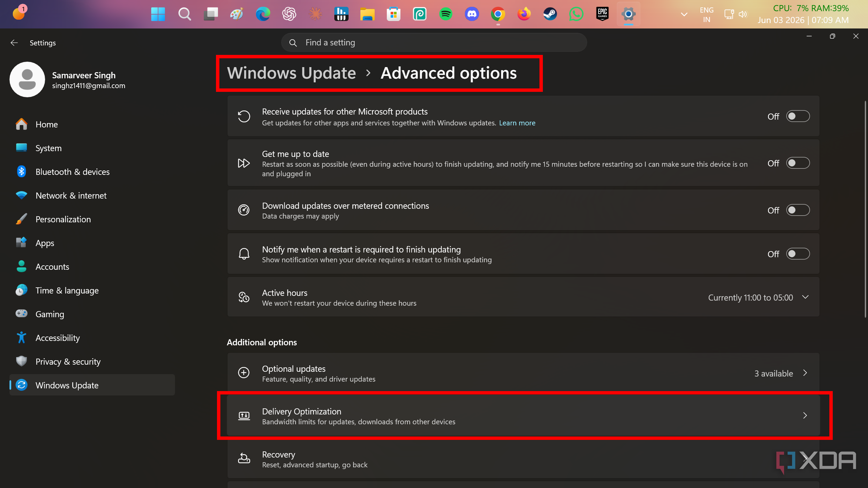
Task: Open the Windows Start menu icon
Action: [158, 14]
